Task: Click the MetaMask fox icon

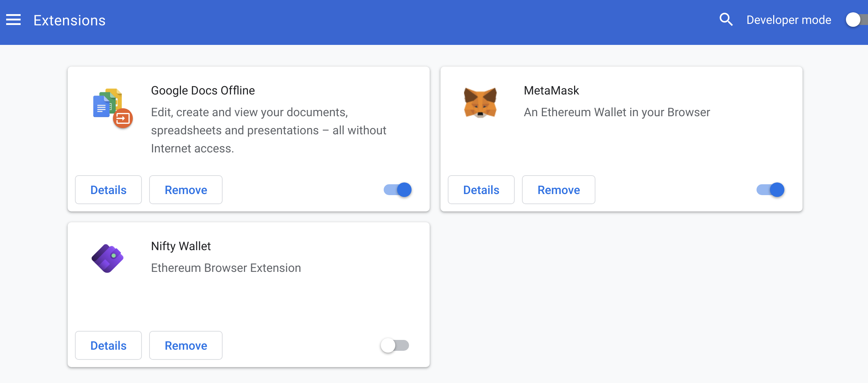Action: pos(480,103)
